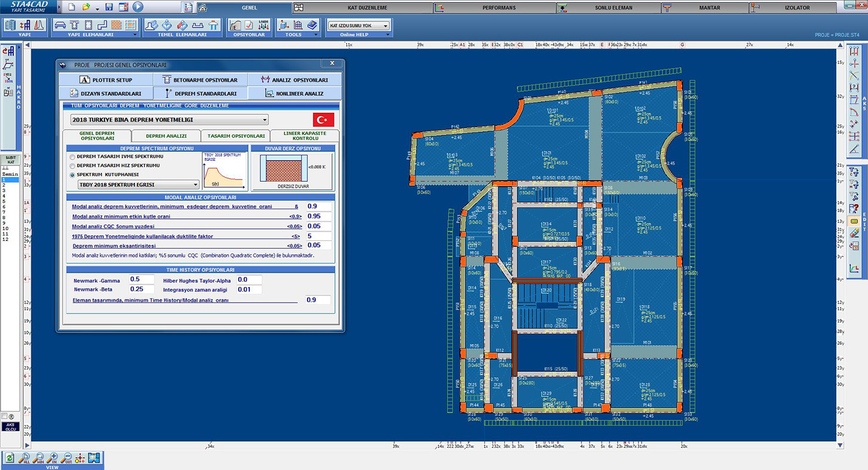Save the project with the floppy disk icon

pyautogui.click(x=109, y=7)
